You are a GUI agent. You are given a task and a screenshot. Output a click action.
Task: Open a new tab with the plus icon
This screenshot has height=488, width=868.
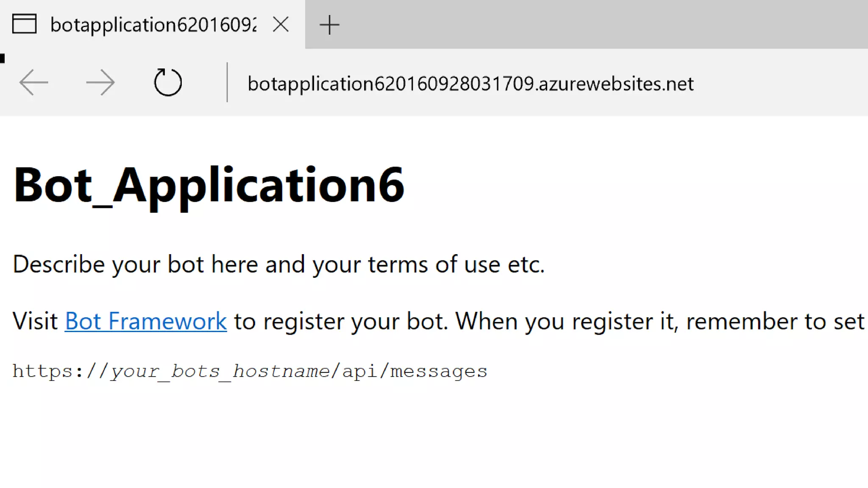pyautogui.click(x=329, y=25)
